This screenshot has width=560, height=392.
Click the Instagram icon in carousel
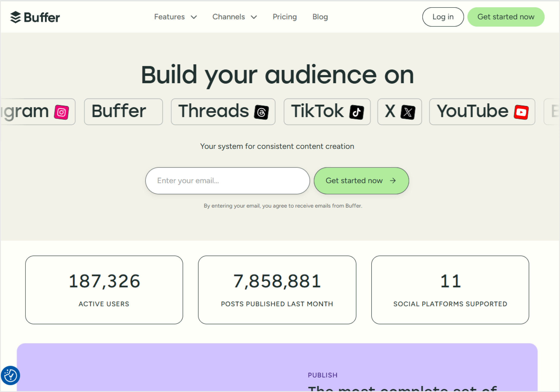61,112
